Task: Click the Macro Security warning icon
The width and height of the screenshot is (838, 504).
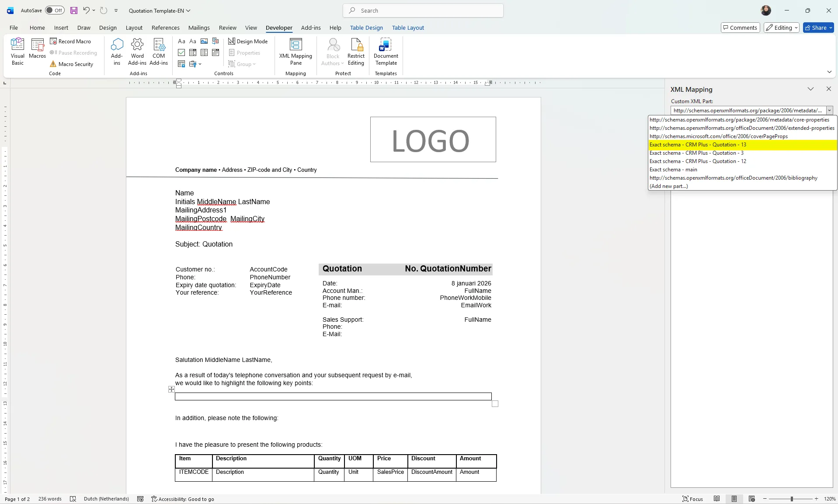Action: tap(53, 64)
